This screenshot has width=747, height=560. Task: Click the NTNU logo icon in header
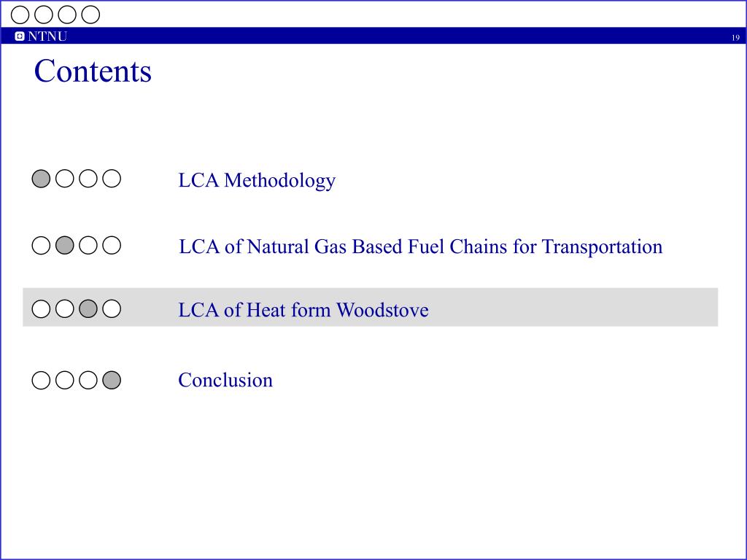[20, 36]
